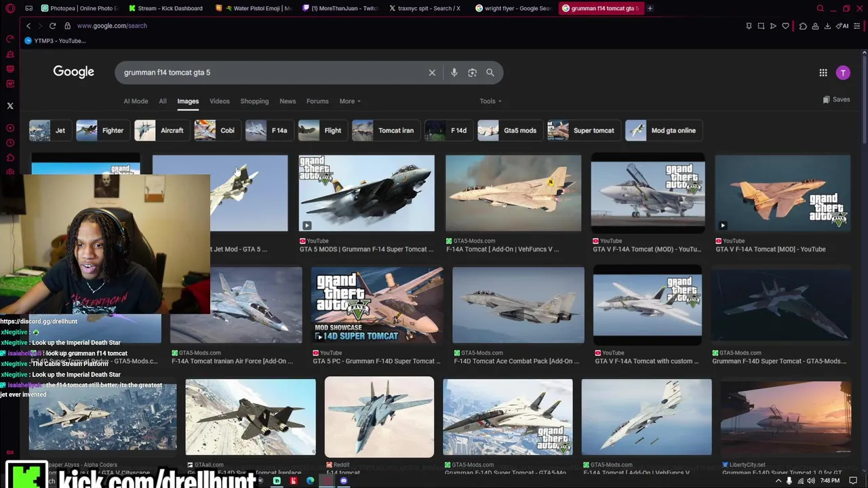The image size is (868, 488).
Task: Click the site info lock icon
Action: [67, 26]
